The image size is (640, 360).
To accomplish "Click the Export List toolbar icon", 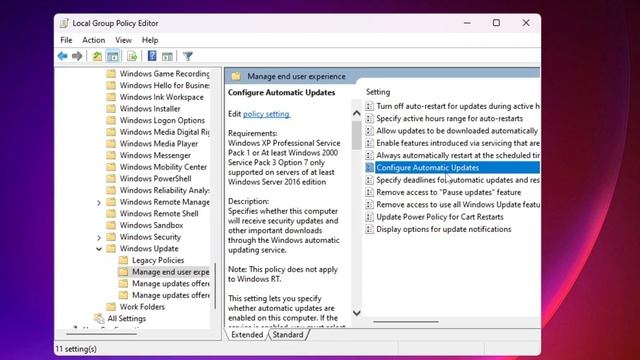I will [x=132, y=56].
